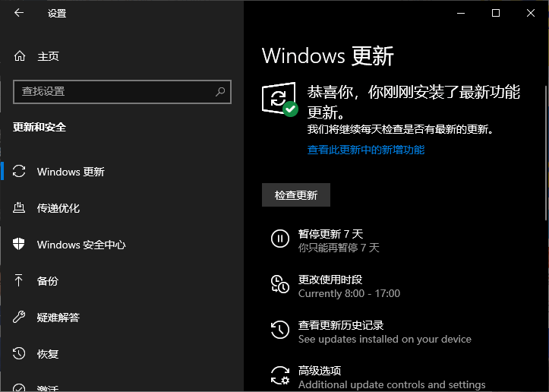The height and width of the screenshot is (392, 549).
Task: Close the Settings window
Action: (x=531, y=13)
